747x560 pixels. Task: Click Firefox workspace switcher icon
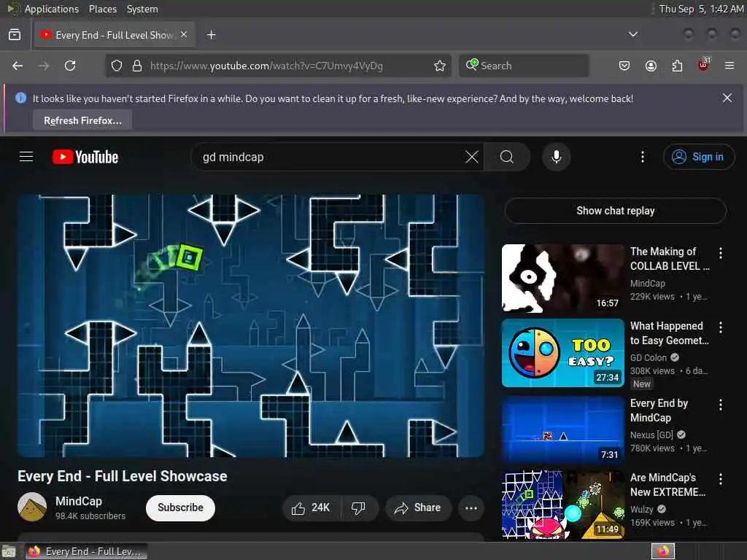click(x=663, y=551)
